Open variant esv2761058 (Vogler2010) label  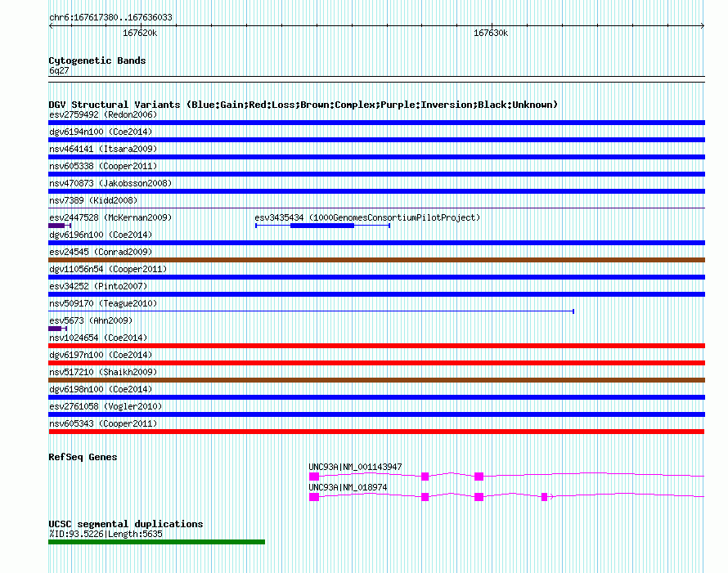pos(106,406)
